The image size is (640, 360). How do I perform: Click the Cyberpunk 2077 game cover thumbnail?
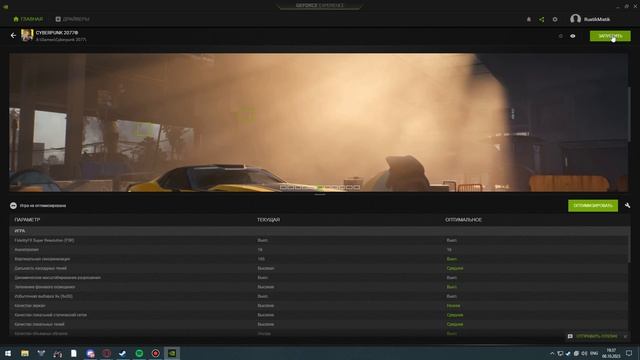27,36
